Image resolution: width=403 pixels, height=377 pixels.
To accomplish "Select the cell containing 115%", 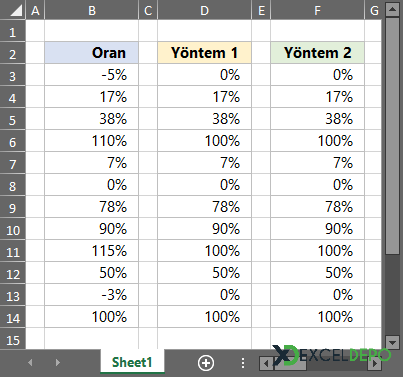I will [91, 251].
